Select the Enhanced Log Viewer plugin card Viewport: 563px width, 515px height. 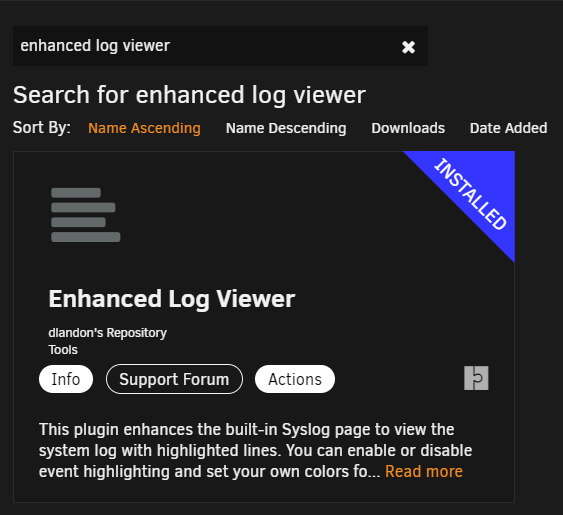pos(264,327)
